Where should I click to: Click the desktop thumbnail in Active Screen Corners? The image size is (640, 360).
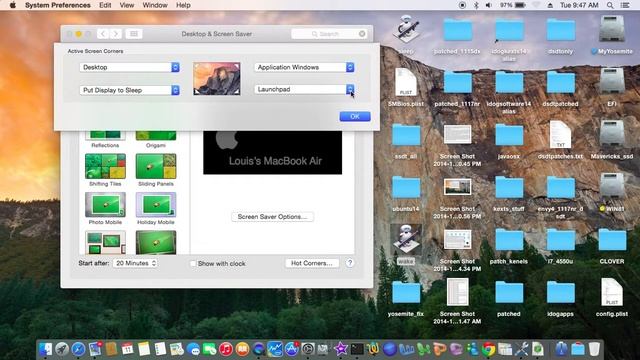tap(217, 78)
